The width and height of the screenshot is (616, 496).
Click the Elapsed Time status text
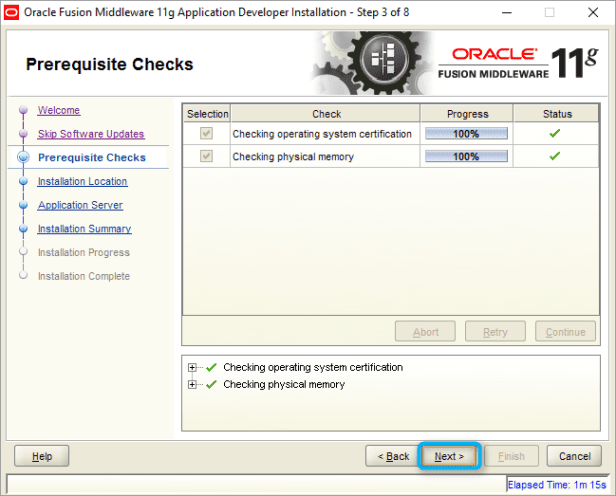557,485
